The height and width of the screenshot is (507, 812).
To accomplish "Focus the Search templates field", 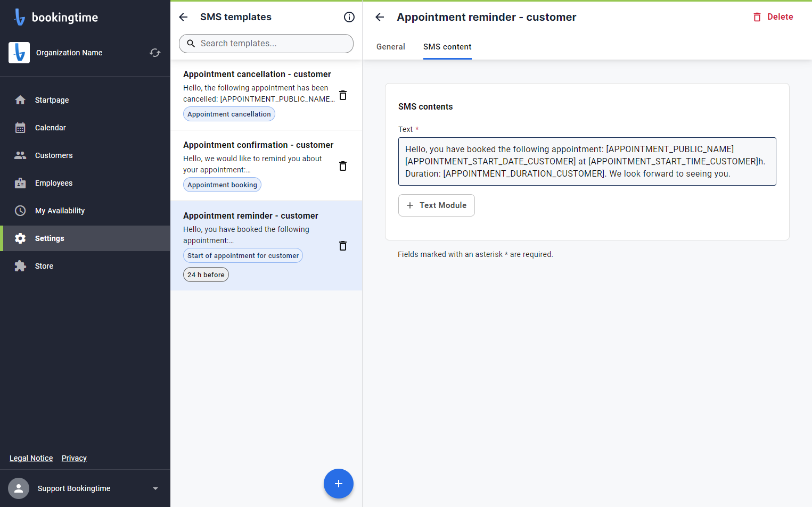I will point(266,44).
